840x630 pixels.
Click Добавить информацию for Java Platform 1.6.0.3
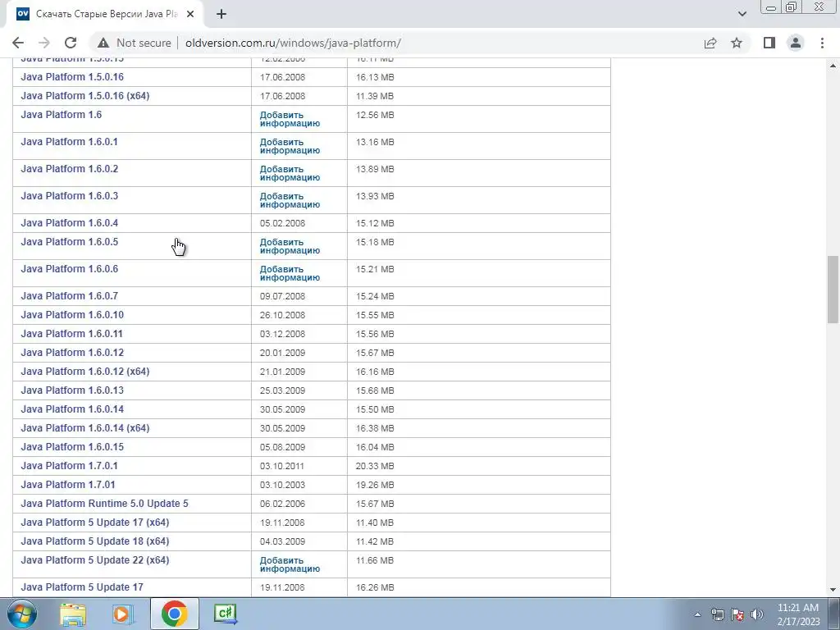(290, 200)
